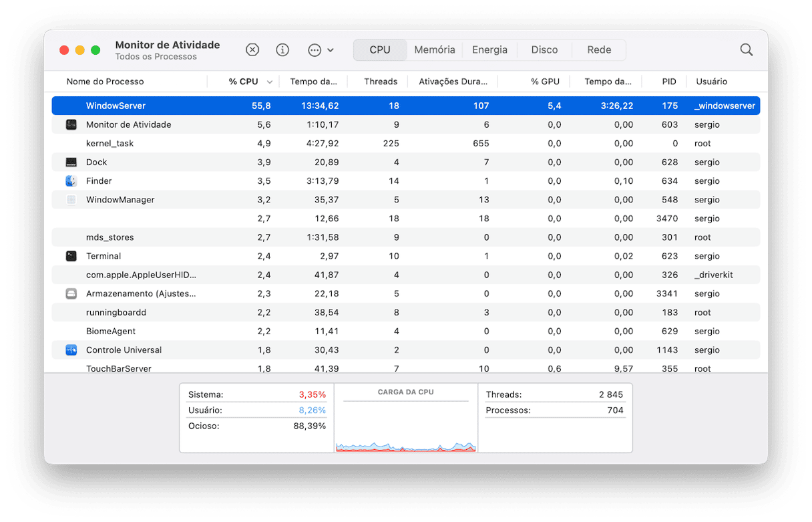812x522 pixels.
Task: Sort by Threads column header
Action: click(381, 82)
